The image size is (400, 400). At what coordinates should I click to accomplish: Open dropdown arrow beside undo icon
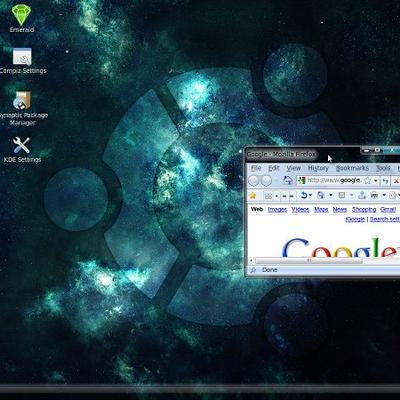310,195
